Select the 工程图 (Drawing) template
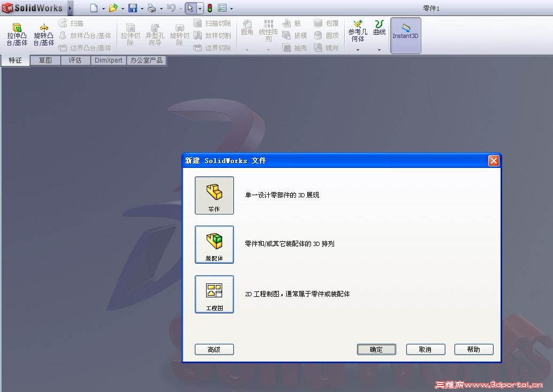The width and height of the screenshot is (553, 392). pos(214,295)
